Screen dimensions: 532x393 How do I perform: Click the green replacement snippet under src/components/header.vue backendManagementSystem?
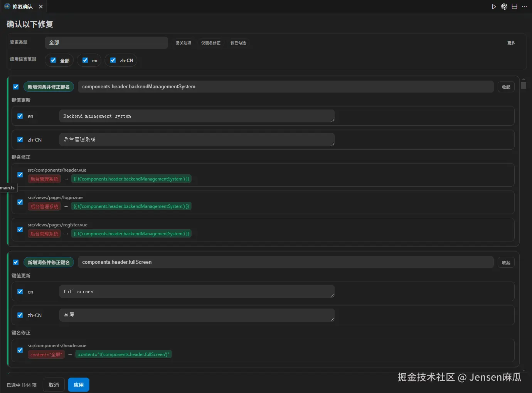131,179
